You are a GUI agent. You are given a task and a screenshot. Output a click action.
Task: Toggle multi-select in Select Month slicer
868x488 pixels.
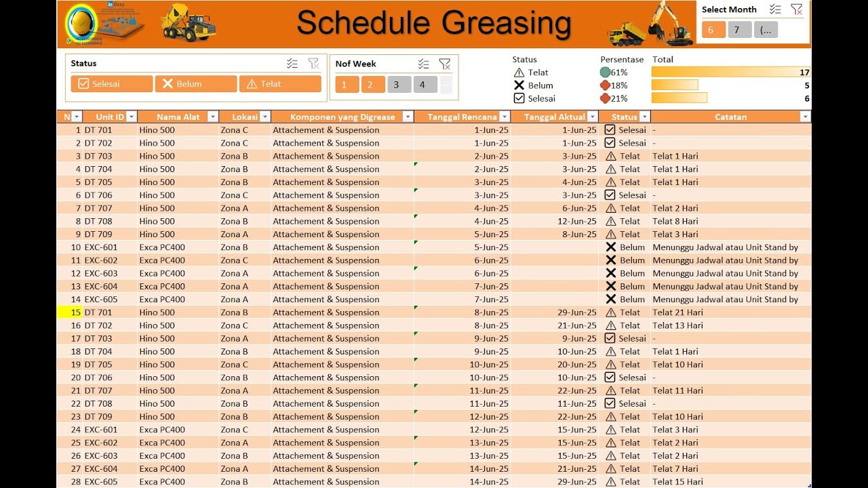point(775,9)
